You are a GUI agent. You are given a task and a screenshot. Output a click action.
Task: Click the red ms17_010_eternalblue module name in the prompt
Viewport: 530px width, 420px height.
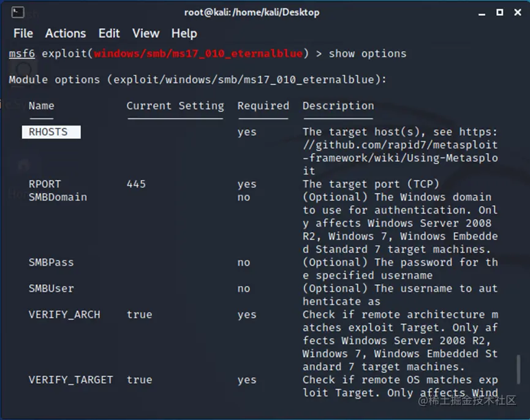pyautogui.click(x=199, y=53)
